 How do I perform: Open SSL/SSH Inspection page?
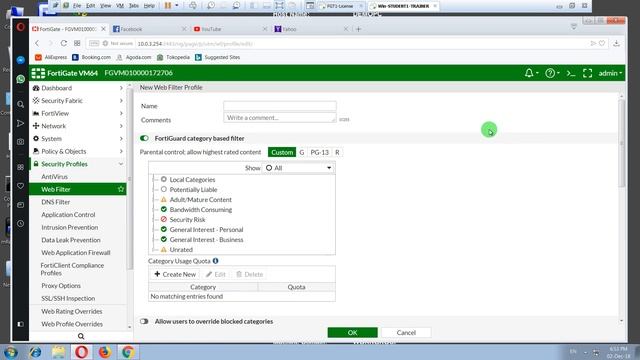click(x=68, y=298)
